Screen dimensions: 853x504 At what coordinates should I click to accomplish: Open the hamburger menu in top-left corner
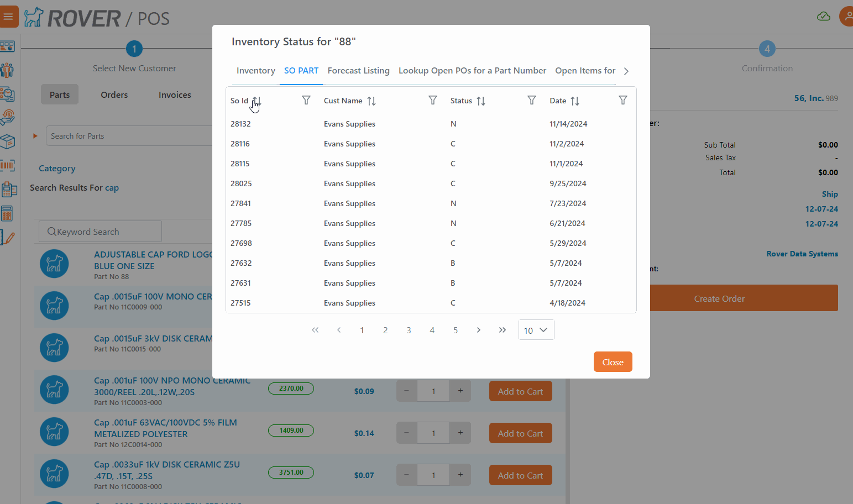tap(9, 16)
